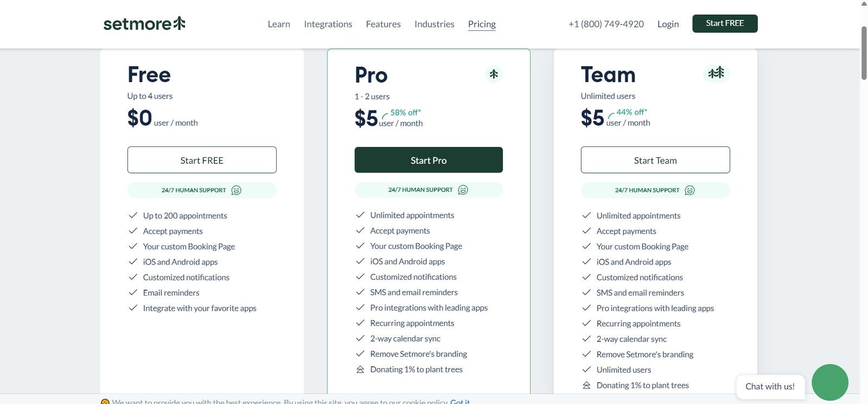Click Free 'Customized notifications' text
The width and height of the screenshot is (868, 404).
186,277
